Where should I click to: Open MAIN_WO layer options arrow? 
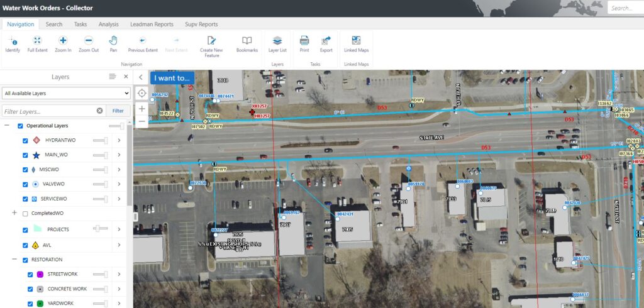coord(119,155)
